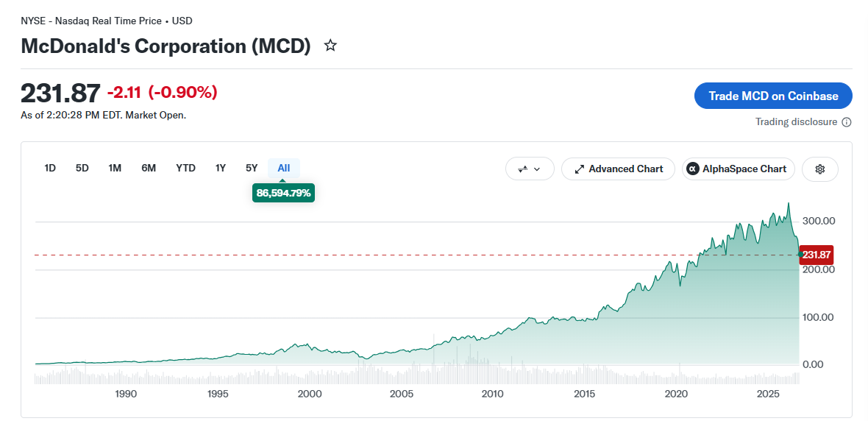This screenshot has height=421, width=868.
Task: Click the 100.00 y-axis label
Action: (819, 317)
